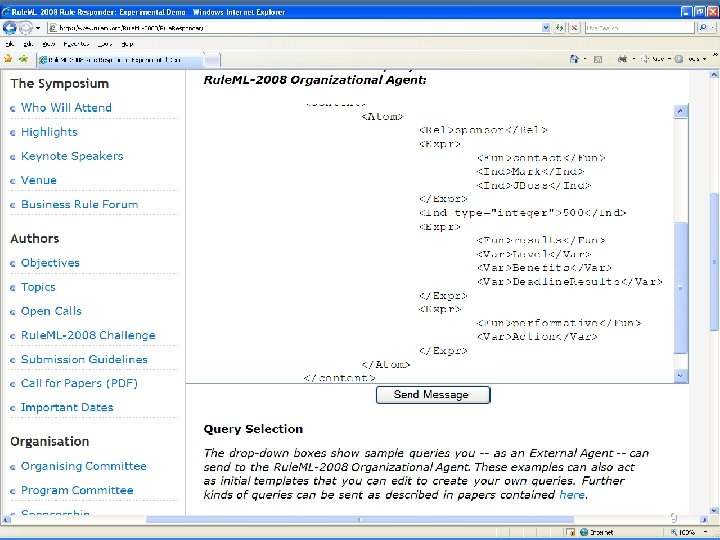Screen dimensions: 720x540
Task: Open Who Will Attend link
Action: click(x=66, y=108)
